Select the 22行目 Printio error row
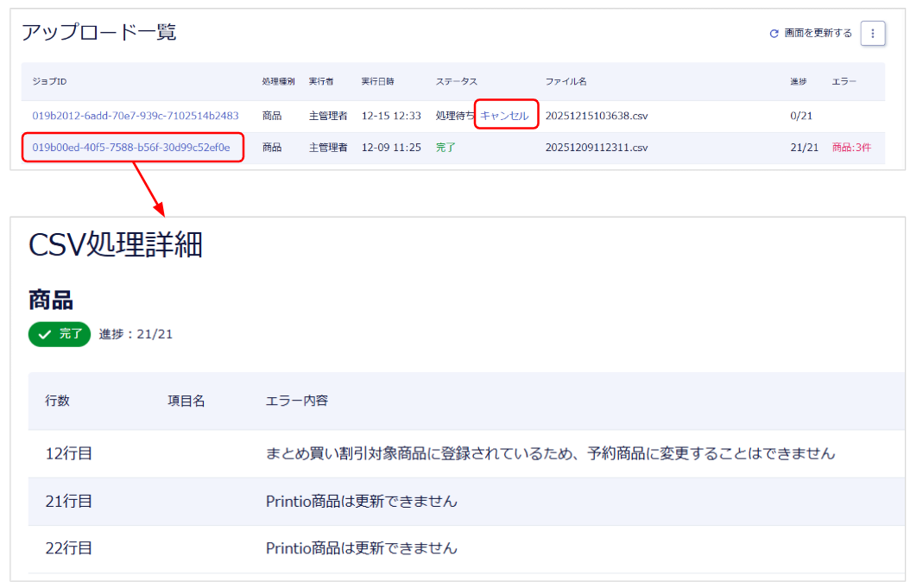This screenshot has height=588, width=910. 69,548
